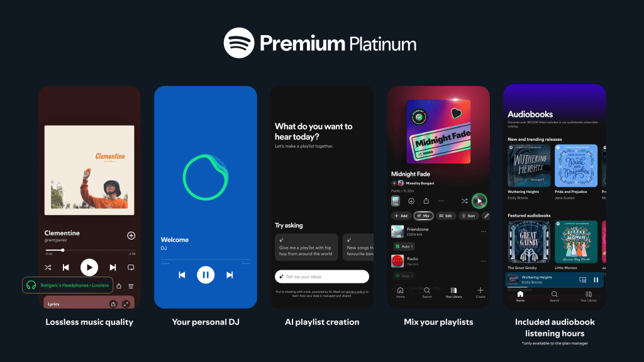Open the privacy policy link

355,292
